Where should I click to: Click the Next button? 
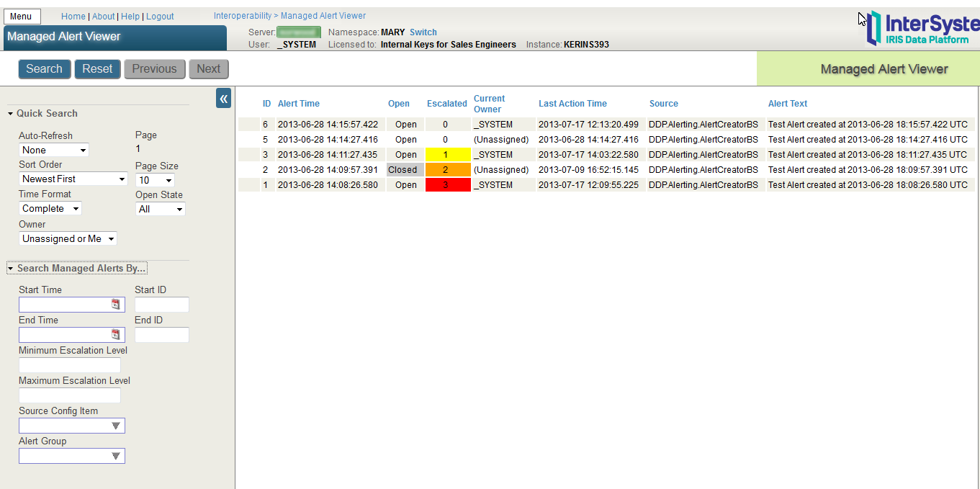[209, 69]
